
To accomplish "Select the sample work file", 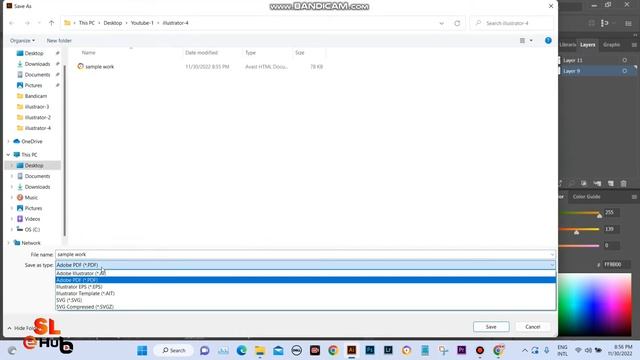I will coord(100,67).
